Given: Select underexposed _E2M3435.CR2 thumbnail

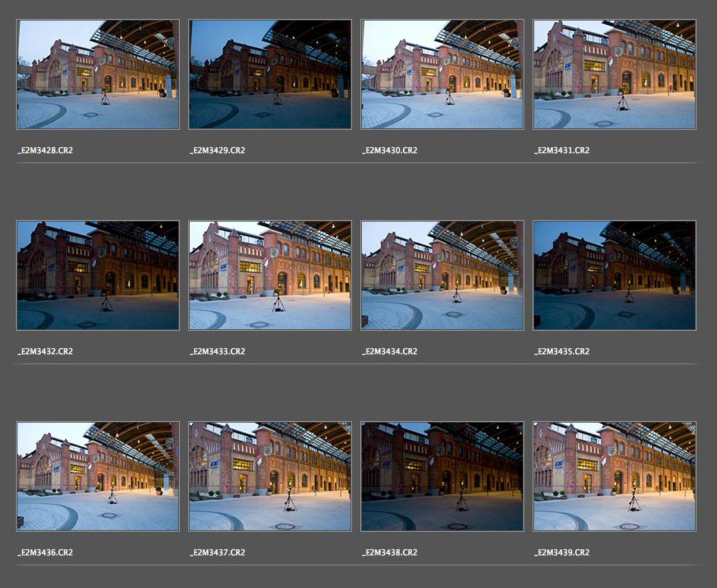Looking at the screenshot, I should click(x=615, y=275).
